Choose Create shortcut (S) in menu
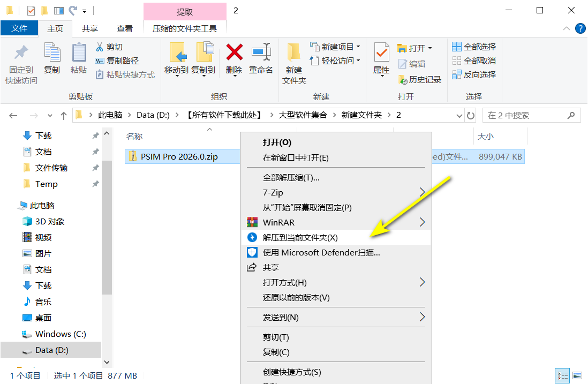The image size is (588, 384). pos(336,372)
